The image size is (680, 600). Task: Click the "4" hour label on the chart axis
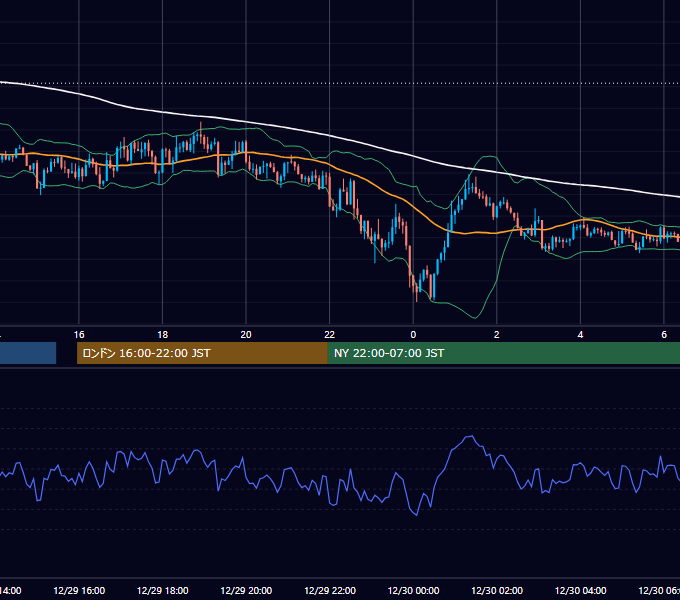pos(580,334)
